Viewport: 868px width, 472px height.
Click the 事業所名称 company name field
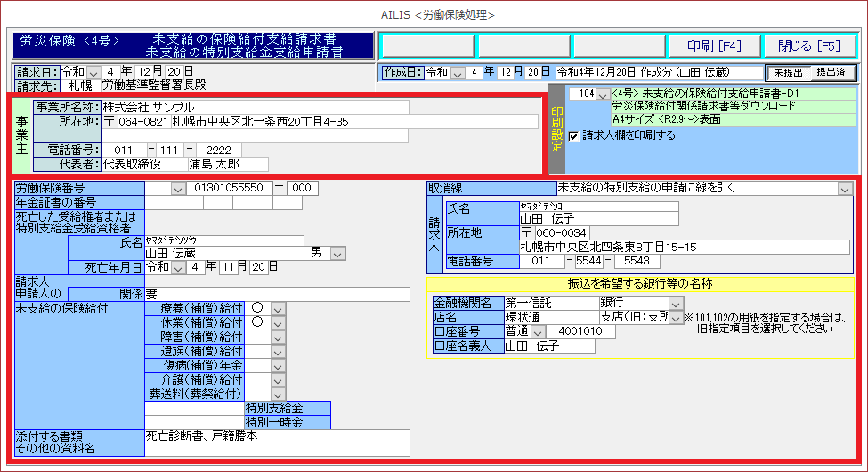(x=254, y=107)
